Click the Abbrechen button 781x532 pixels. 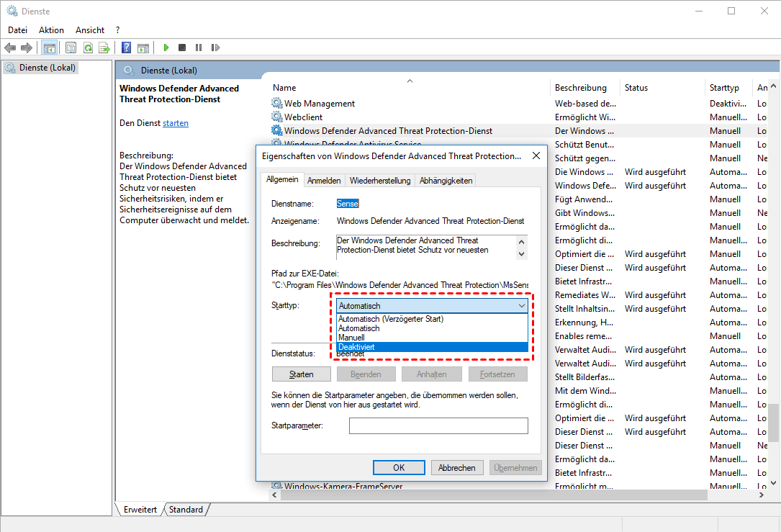tap(457, 468)
